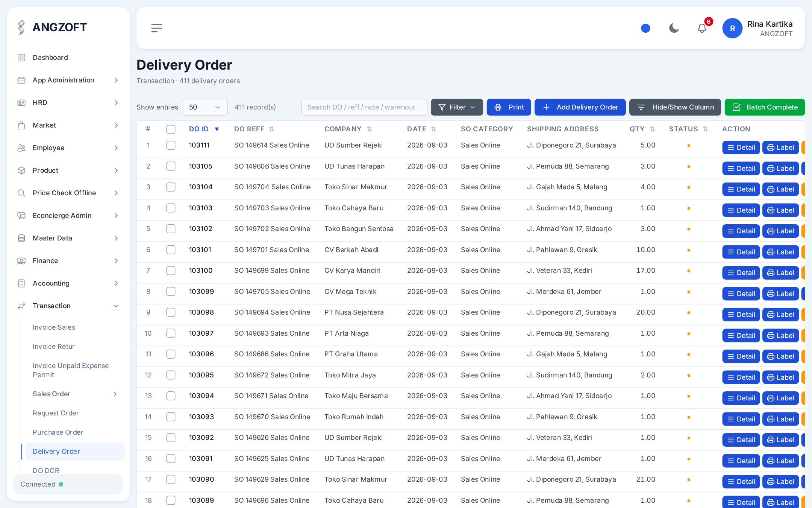Open the Filter dropdown

tap(457, 107)
